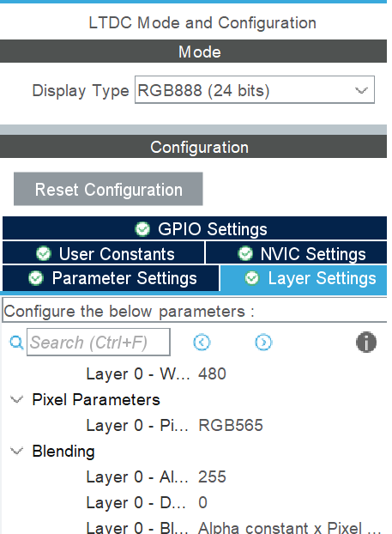Open the NVIC Settings tab
The image size is (392, 534).
pyautogui.click(x=297, y=253)
